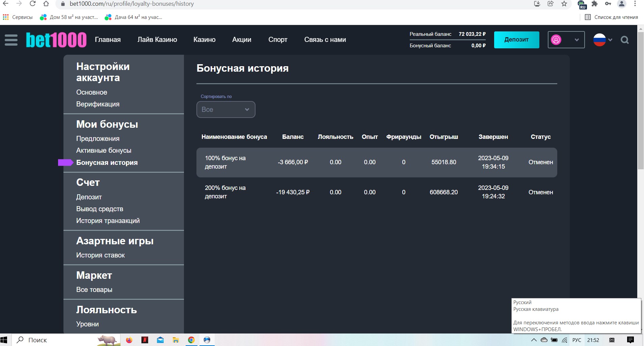Click the pink user profile avatar icon
This screenshot has height=346, width=644.
556,40
